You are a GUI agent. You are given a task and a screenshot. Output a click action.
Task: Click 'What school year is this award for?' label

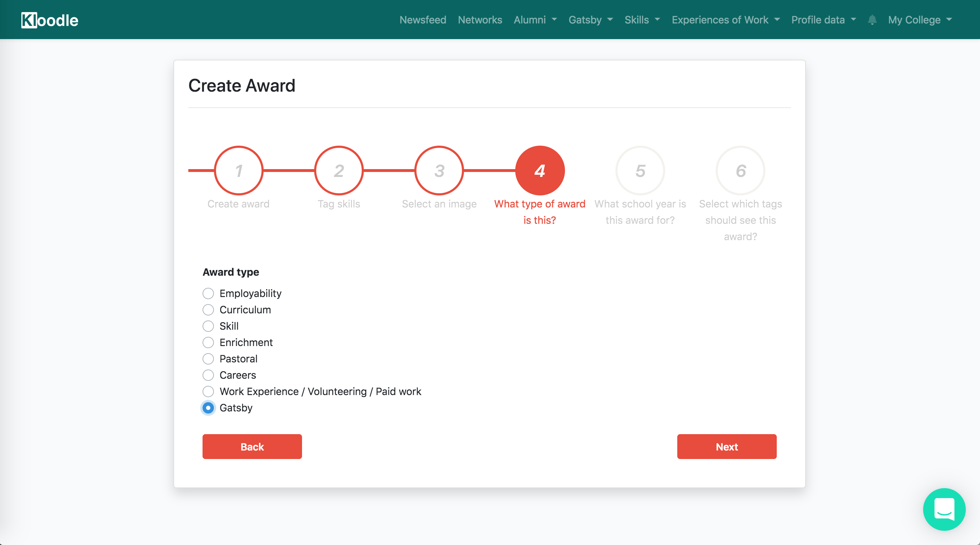point(640,212)
